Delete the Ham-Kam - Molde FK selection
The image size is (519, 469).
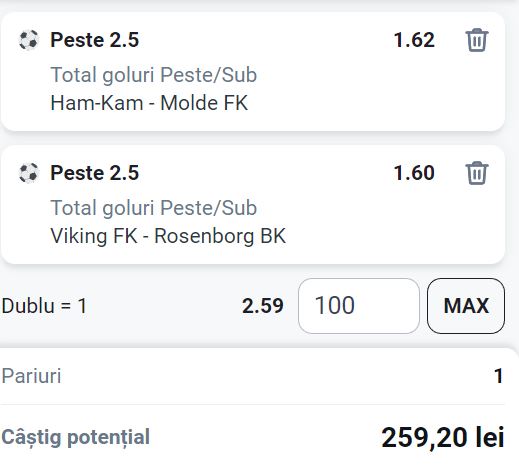click(477, 40)
